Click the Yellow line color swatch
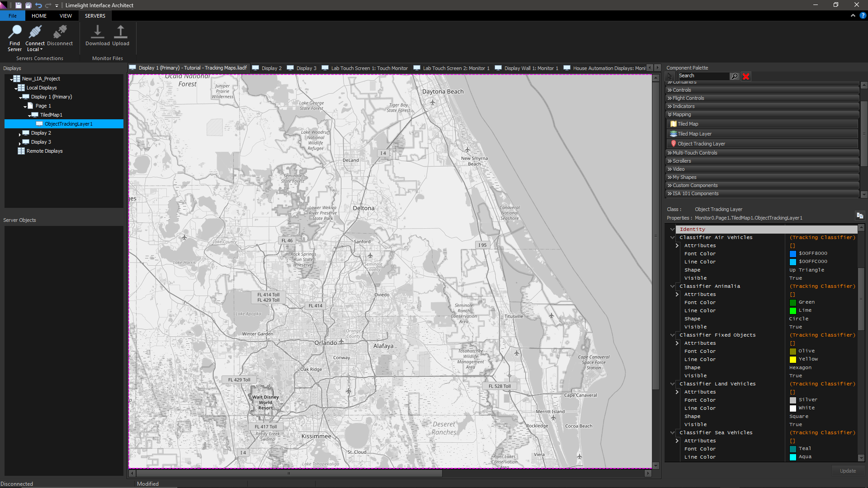The width and height of the screenshot is (868, 488). (x=793, y=360)
